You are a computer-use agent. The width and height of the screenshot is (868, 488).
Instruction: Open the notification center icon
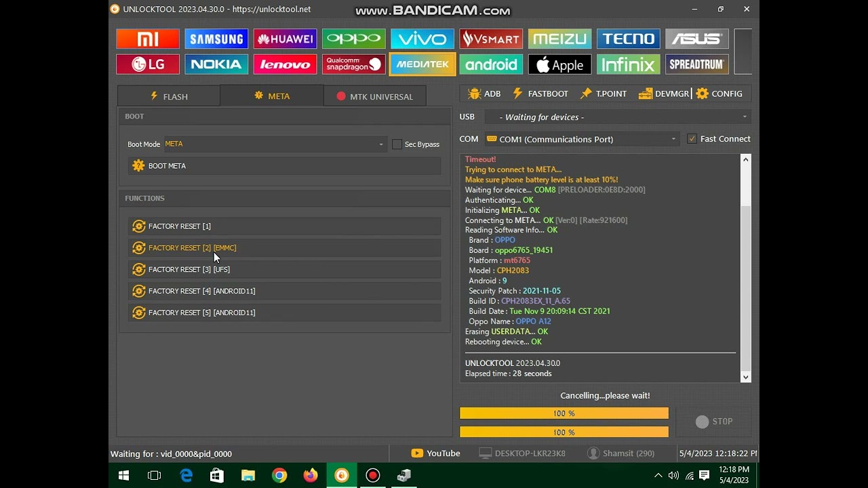click(x=705, y=475)
